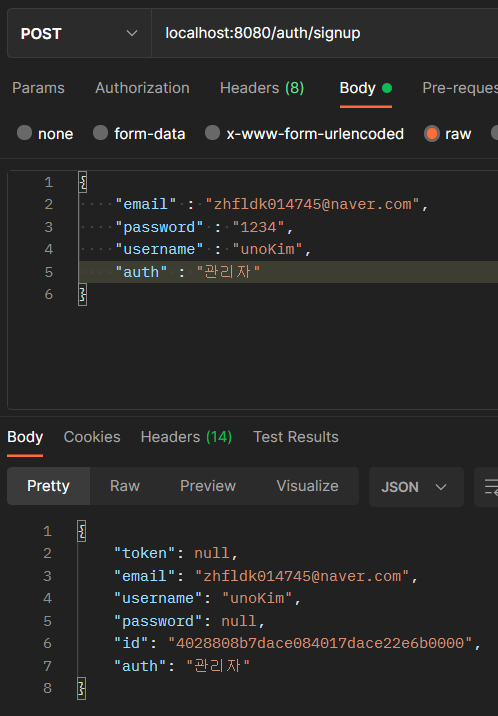Select the none body type
The height and width of the screenshot is (716, 498).
45,134
